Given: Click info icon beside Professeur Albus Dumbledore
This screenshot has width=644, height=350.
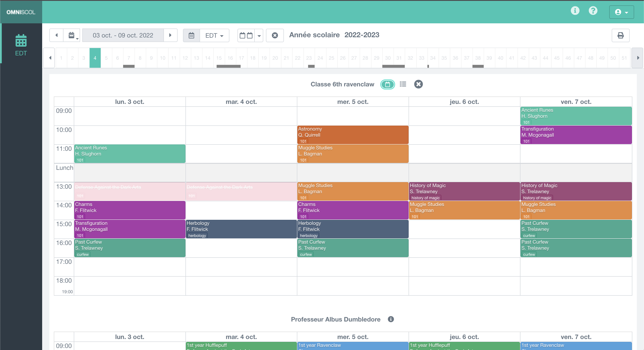Looking at the screenshot, I should pos(391,319).
